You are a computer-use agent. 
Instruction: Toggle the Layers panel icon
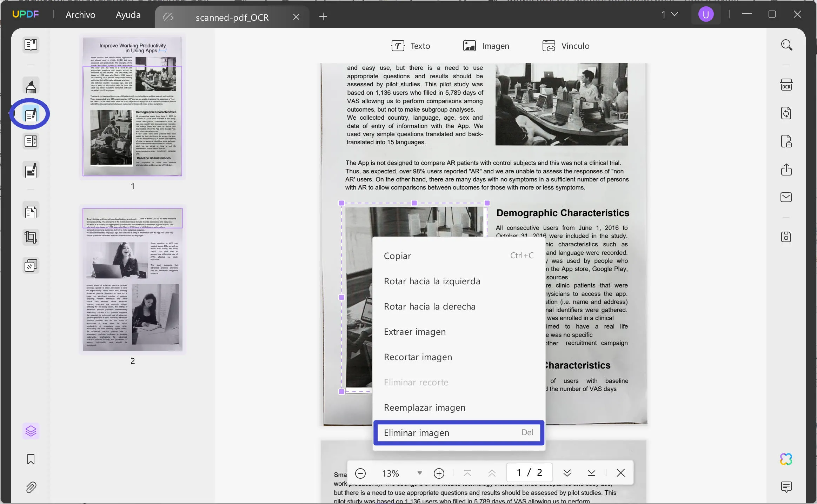coord(31,431)
